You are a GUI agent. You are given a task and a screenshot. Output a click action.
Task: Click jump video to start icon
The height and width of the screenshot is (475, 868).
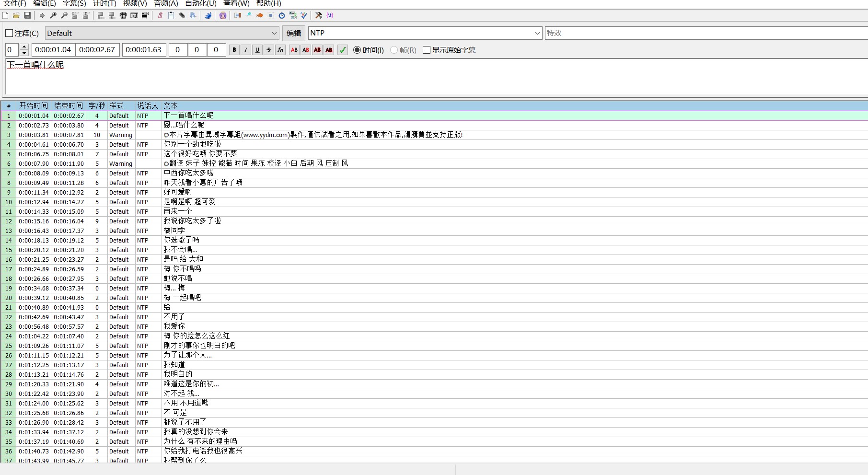coord(75,15)
